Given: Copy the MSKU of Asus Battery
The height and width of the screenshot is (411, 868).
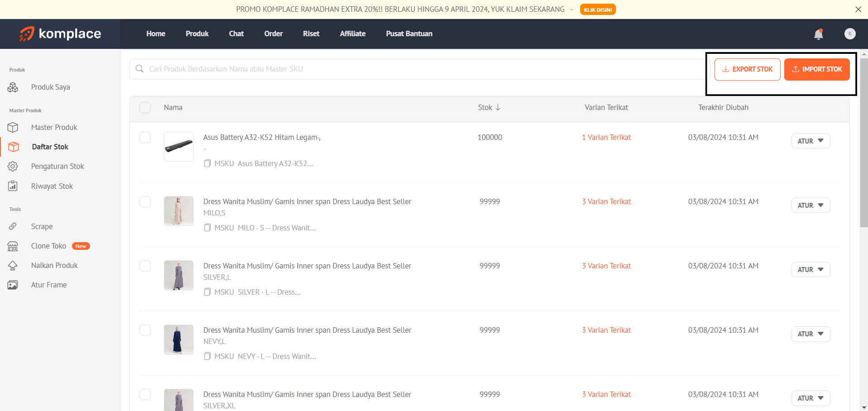Looking at the screenshot, I should 207,163.
